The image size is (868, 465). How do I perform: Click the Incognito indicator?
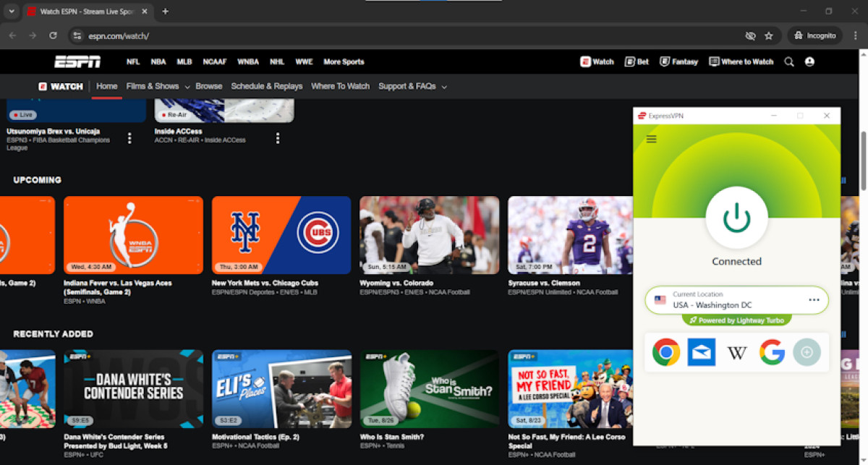tap(815, 35)
